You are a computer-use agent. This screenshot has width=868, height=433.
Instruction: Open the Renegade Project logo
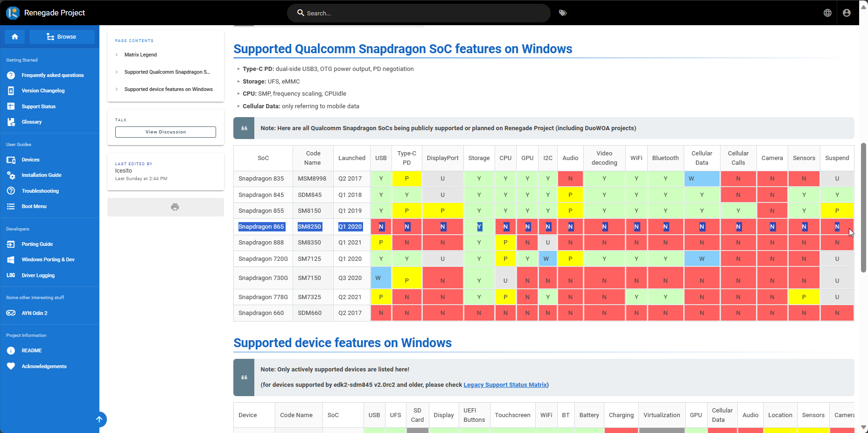[13, 13]
